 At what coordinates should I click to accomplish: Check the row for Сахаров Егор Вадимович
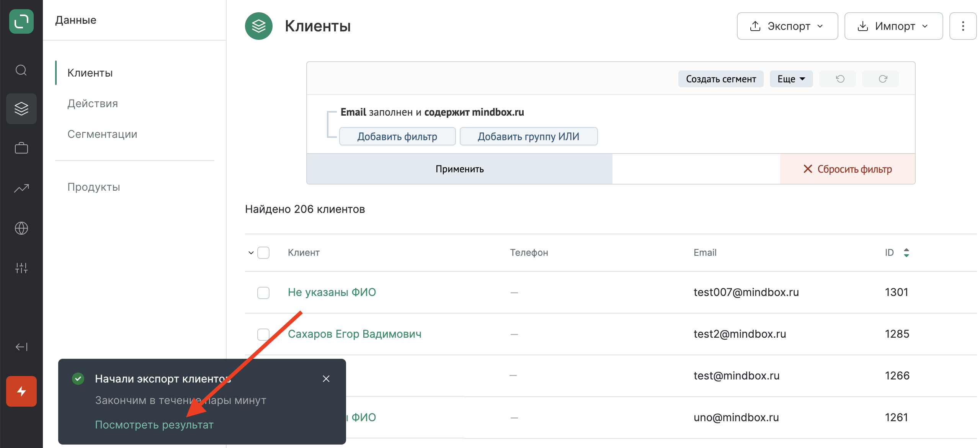click(263, 334)
